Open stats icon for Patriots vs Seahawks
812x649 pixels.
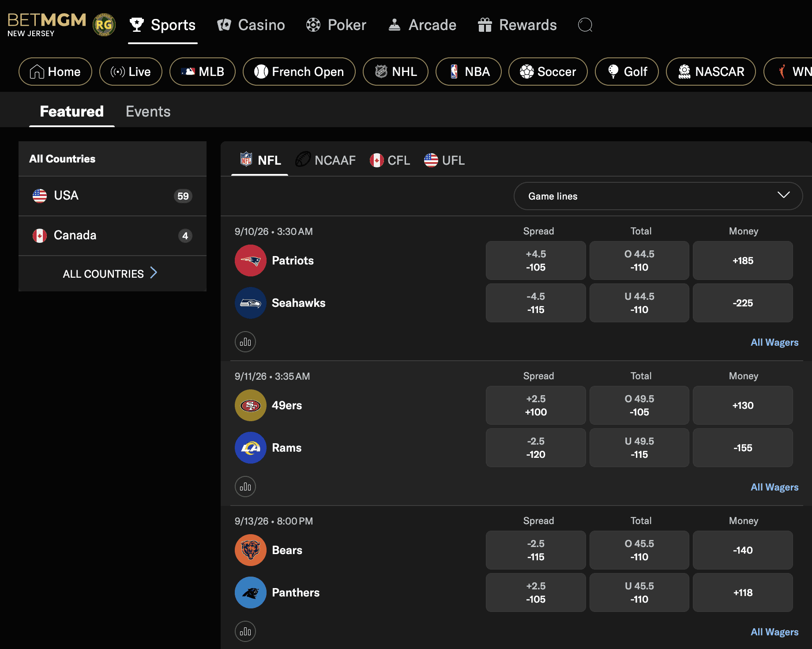coord(245,342)
